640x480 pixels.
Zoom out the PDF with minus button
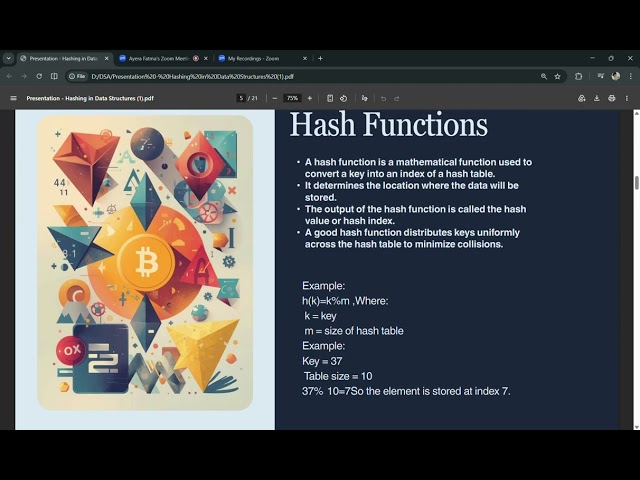click(275, 98)
